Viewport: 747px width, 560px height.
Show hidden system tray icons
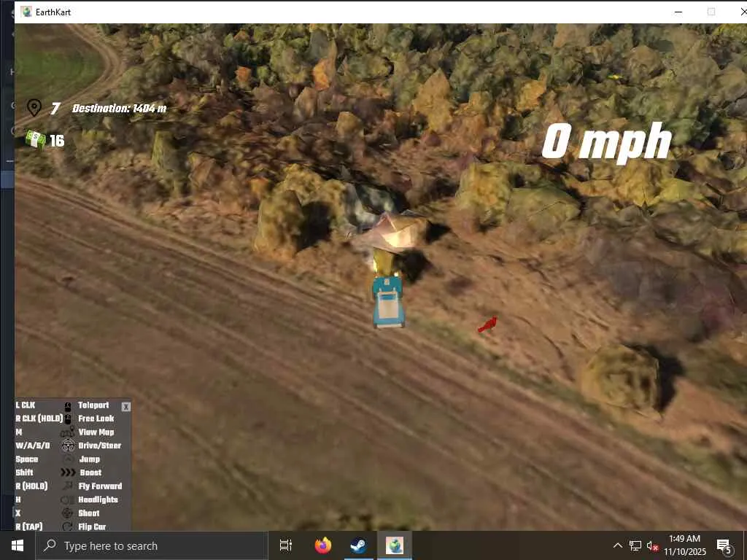[617, 545]
